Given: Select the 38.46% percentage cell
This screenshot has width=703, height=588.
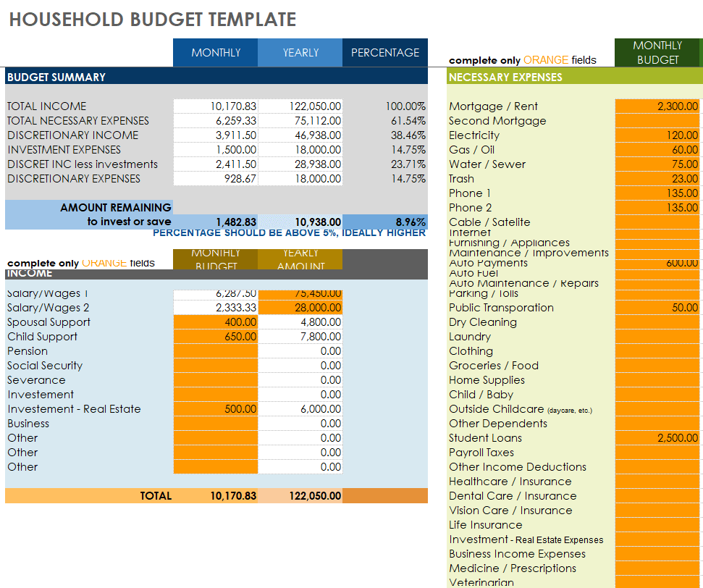Looking at the screenshot, I should tap(385, 135).
